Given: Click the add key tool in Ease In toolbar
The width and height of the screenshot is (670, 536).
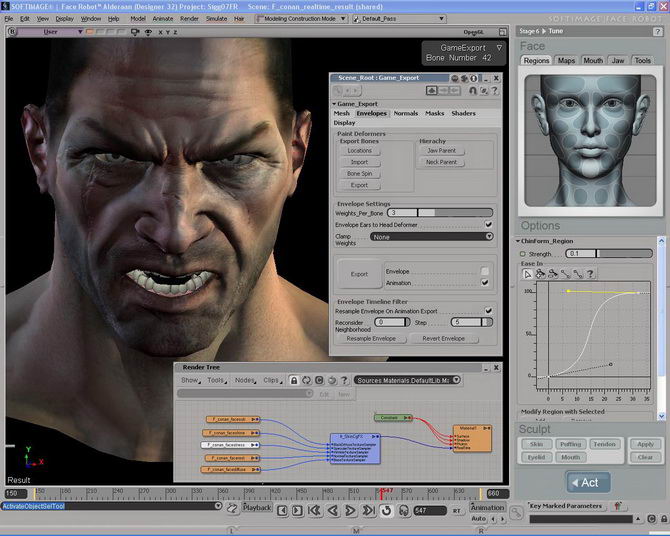Looking at the screenshot, I should 540,274.
